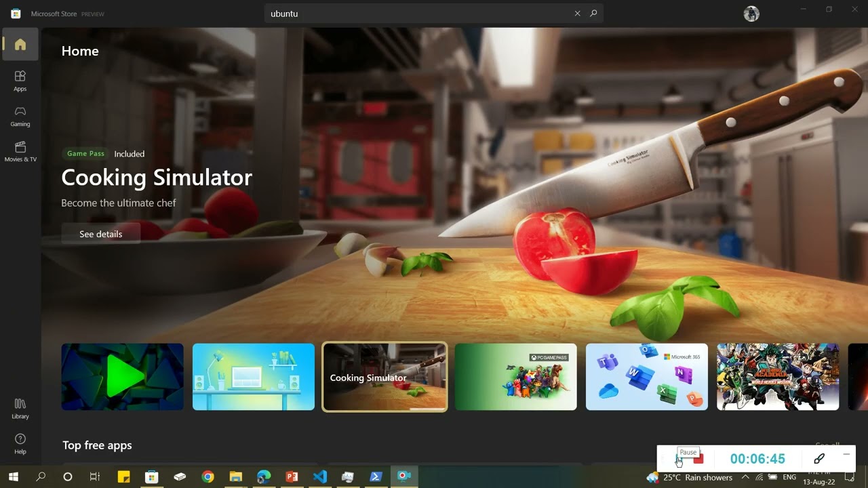Click the battery icon in the system tray
Viewport: 868px width, 488px height.
[x=772, y=477]
